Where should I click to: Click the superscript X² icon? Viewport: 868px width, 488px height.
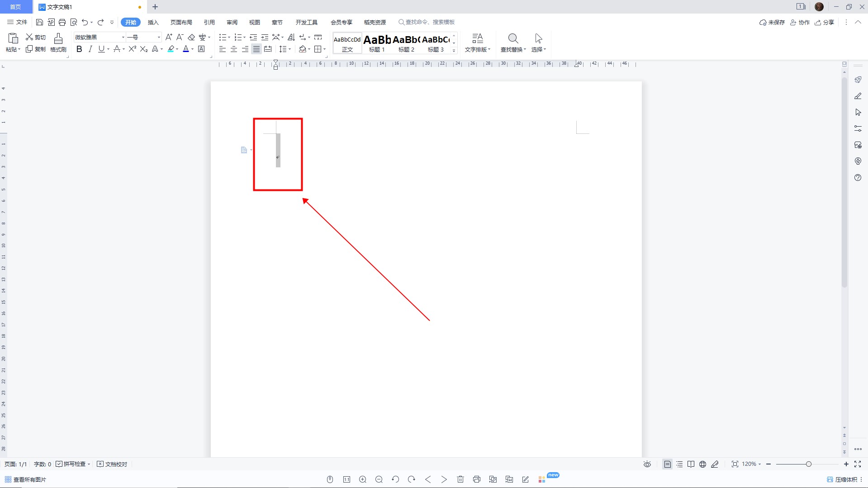click(132, 49)
